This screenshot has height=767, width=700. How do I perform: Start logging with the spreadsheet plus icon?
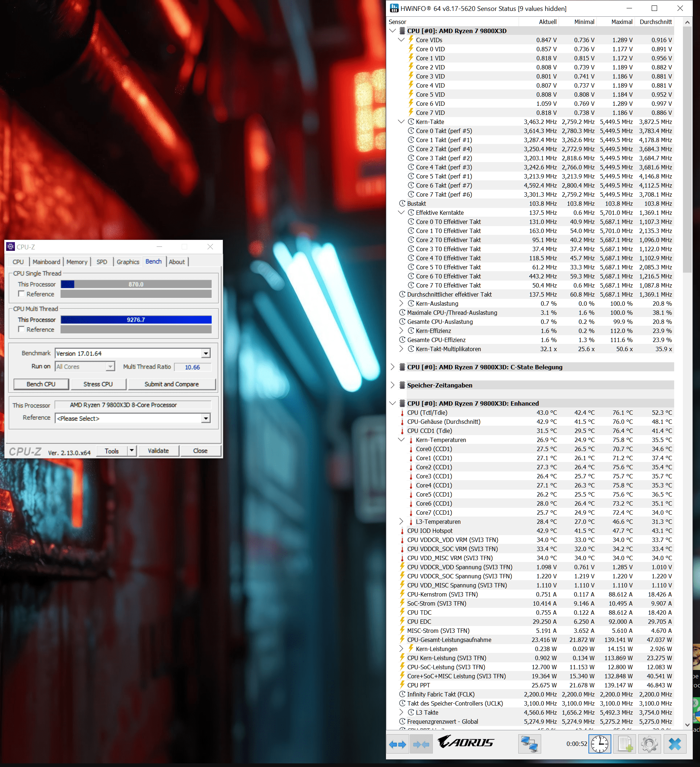[625, 744]
